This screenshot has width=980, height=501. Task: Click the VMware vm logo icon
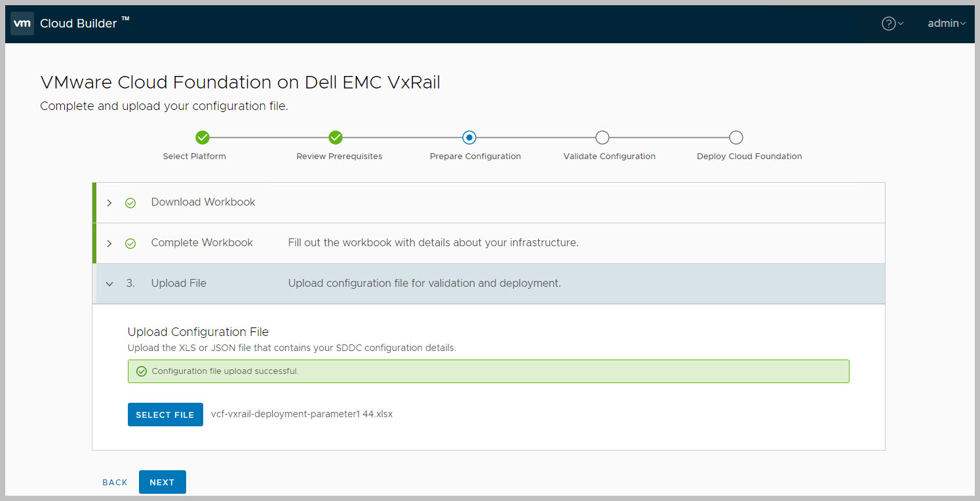pyautogui.click(x=22, y=24)
